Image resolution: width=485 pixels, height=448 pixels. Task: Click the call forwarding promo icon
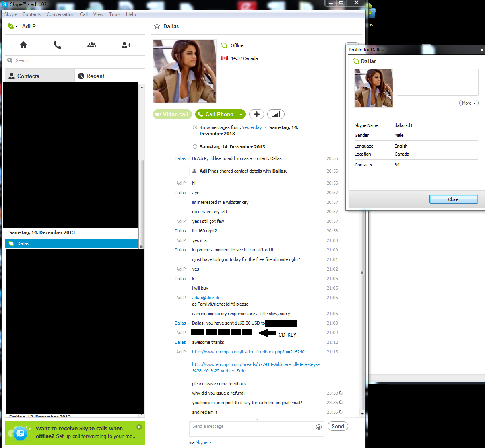tap(21, 433)
